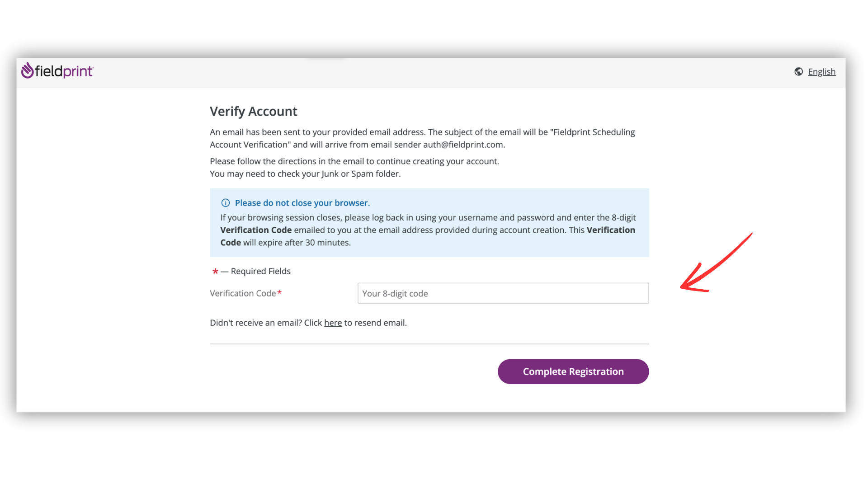Click the Verification Code field label
The image size is (868, 488).
click(243, 293)
